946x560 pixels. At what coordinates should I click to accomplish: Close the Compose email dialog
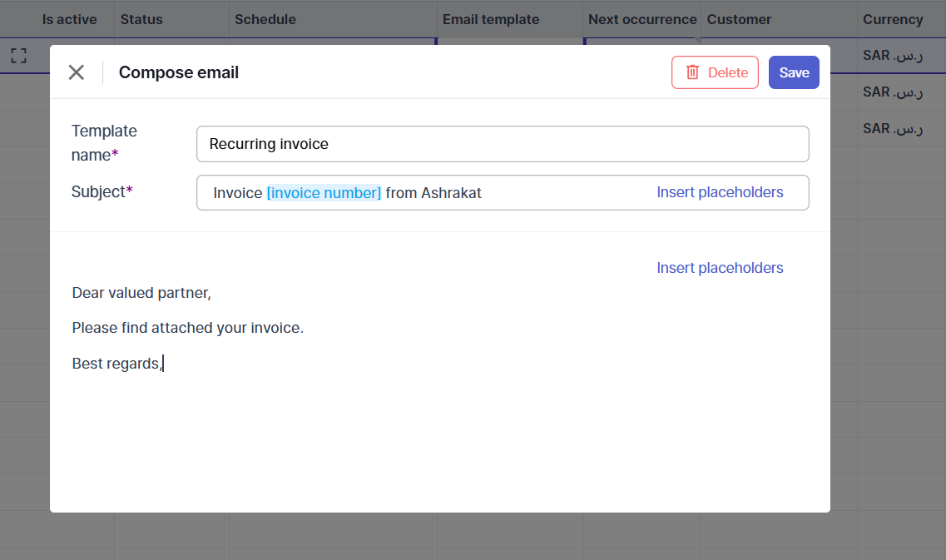(x=77, y=72)
